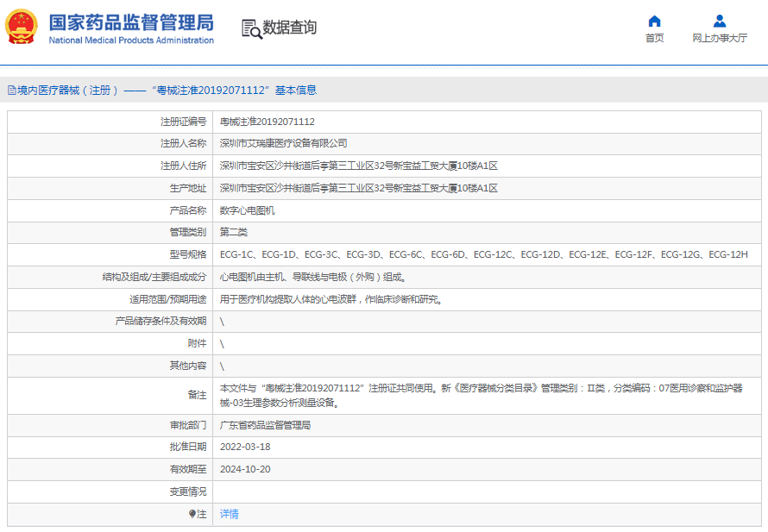Click the 产品储存条件及有效期 label
The width and height of the screenshot is (768, 532).
(x=161, y=321)
